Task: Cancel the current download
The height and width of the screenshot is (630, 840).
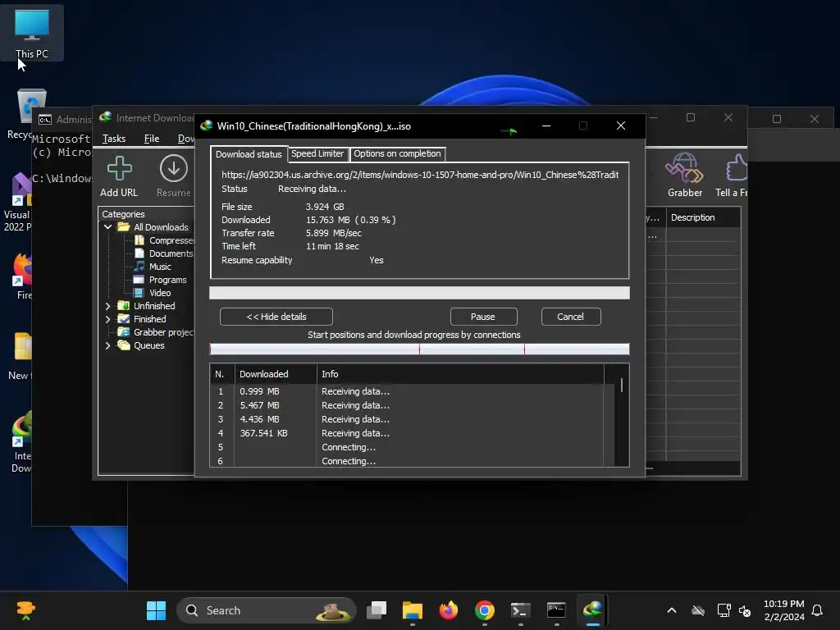Action: click(x=571, y=317)
